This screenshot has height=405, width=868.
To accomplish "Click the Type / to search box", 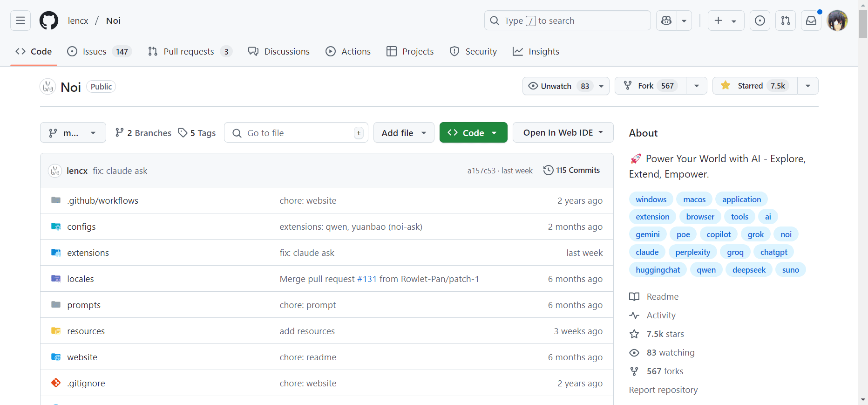I will pos(567,21).
